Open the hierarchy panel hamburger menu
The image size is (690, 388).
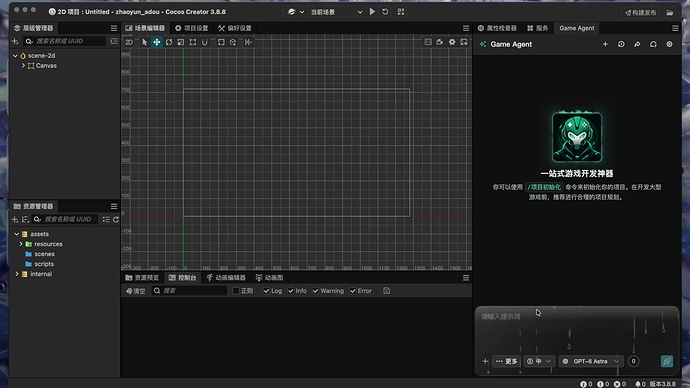[114, 28]
